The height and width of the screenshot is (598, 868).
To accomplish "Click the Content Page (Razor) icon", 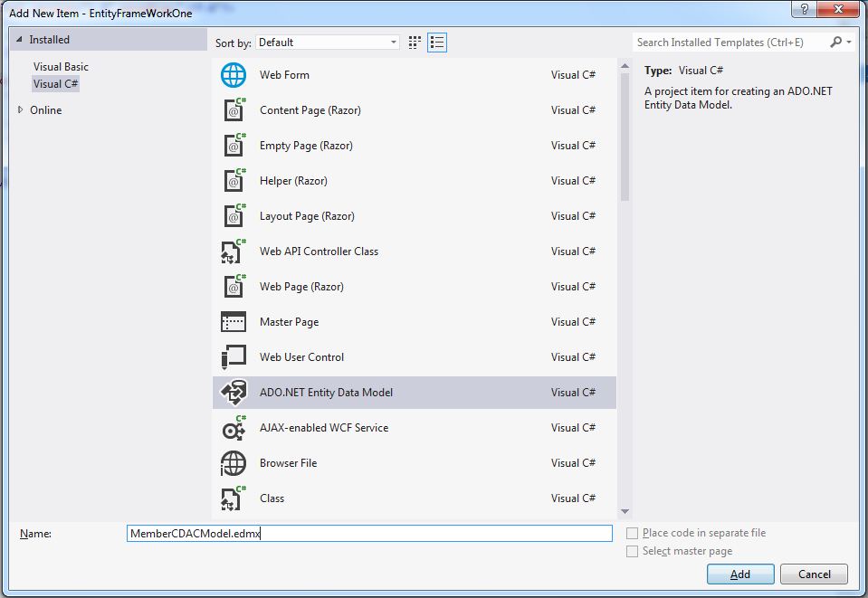I will pos(234,110).
